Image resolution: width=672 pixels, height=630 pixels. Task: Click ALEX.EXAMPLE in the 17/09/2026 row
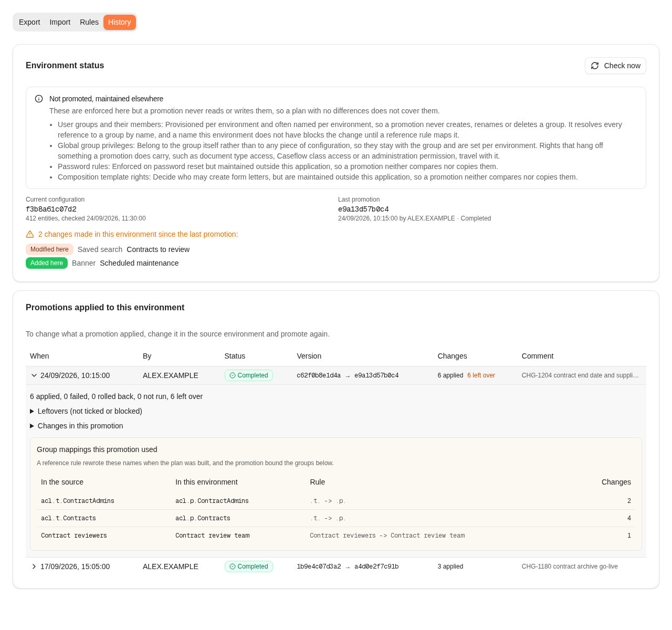pyautogui.click(x=171, y=566)
